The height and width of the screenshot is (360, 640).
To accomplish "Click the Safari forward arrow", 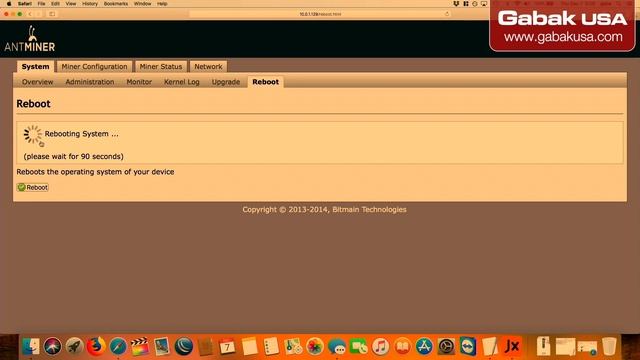I will [39, 14].
